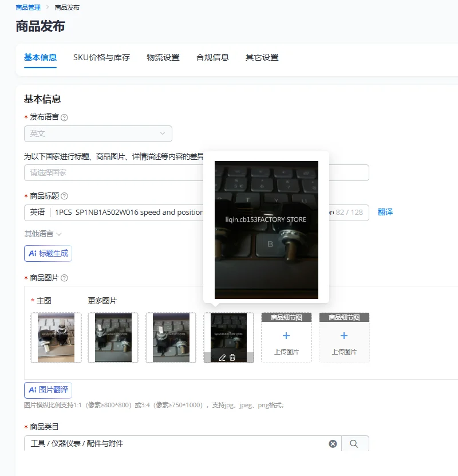Open the SKU价格与库存 tab

[101, 57]
